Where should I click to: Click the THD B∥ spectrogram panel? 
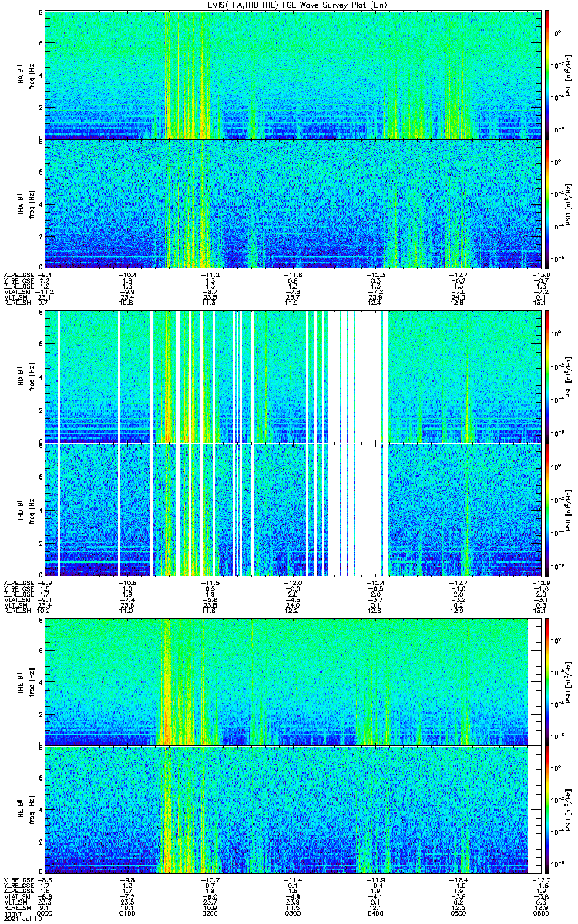[x=293, y=509]
